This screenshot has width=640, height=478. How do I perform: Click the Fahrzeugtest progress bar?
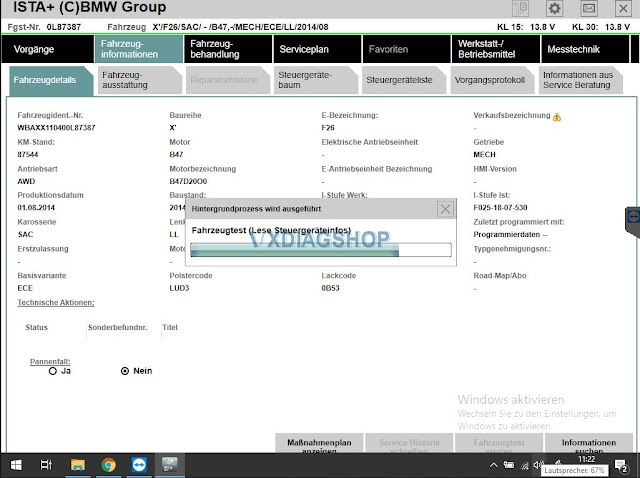click(x=321, y=250)
